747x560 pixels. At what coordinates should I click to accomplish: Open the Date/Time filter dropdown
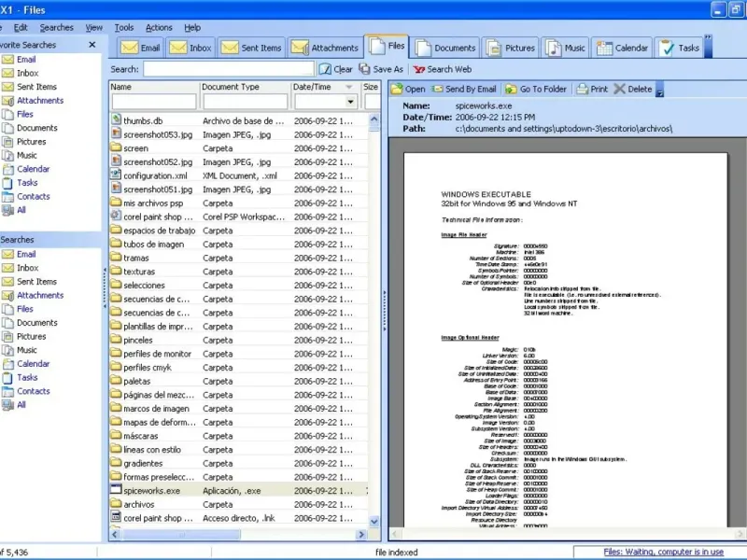pos(351,102)
